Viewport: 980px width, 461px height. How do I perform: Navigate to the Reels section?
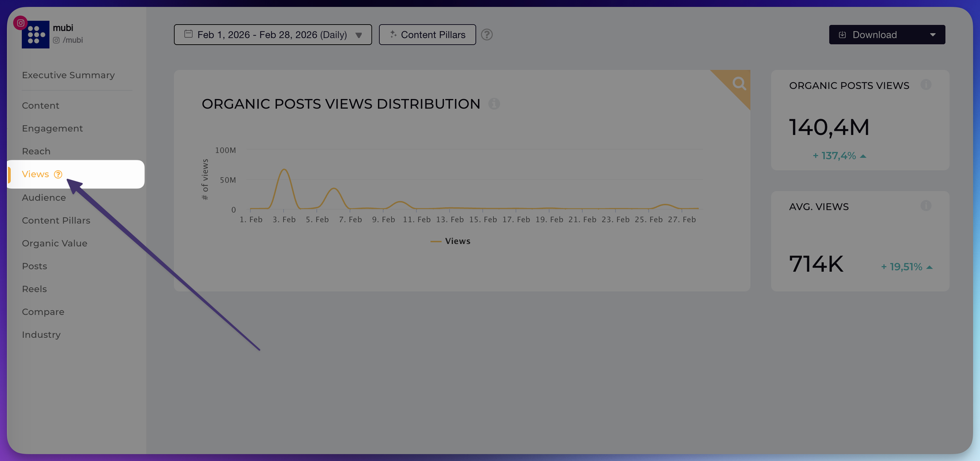coord(34,289)
